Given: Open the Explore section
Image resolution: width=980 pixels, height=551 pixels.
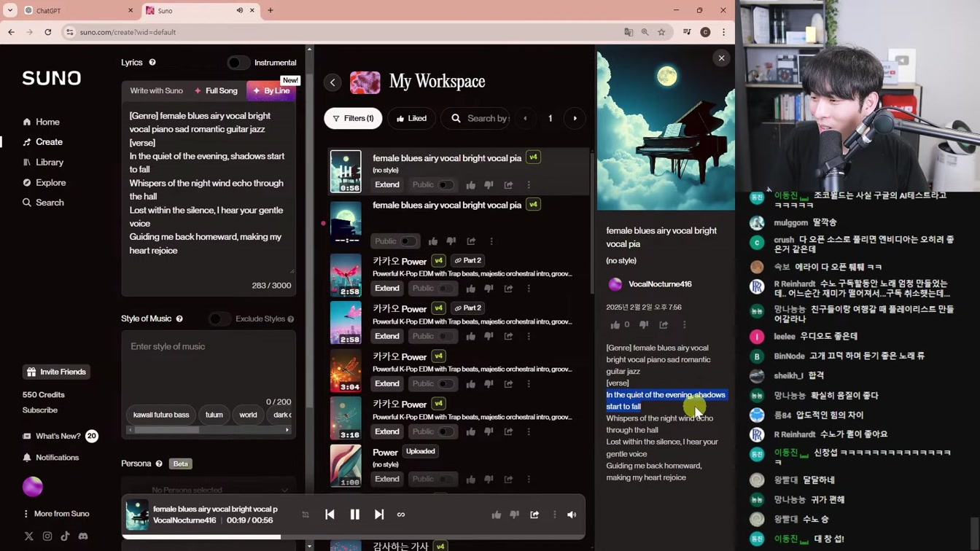Looking at the screenshot, I should click(44, 183).
